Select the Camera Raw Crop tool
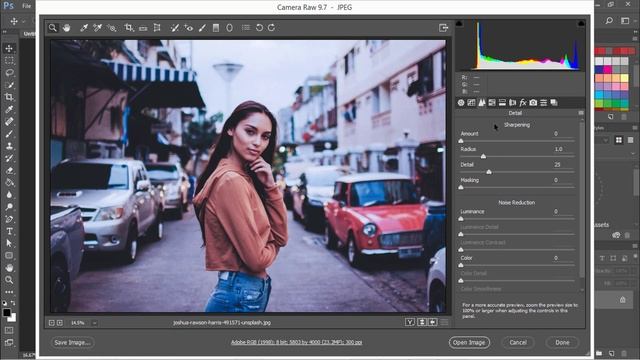The height and width of the screenshot is (360, 640). [129, 28]
